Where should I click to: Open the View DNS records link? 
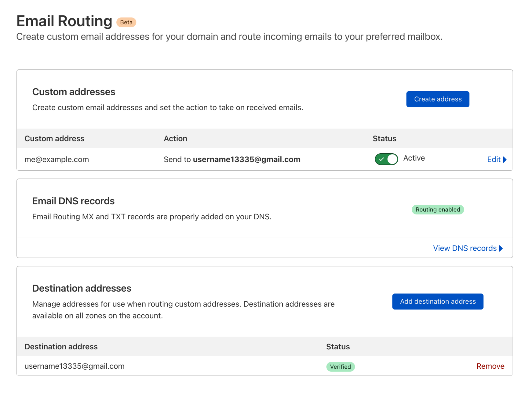[x=468, y=248]
